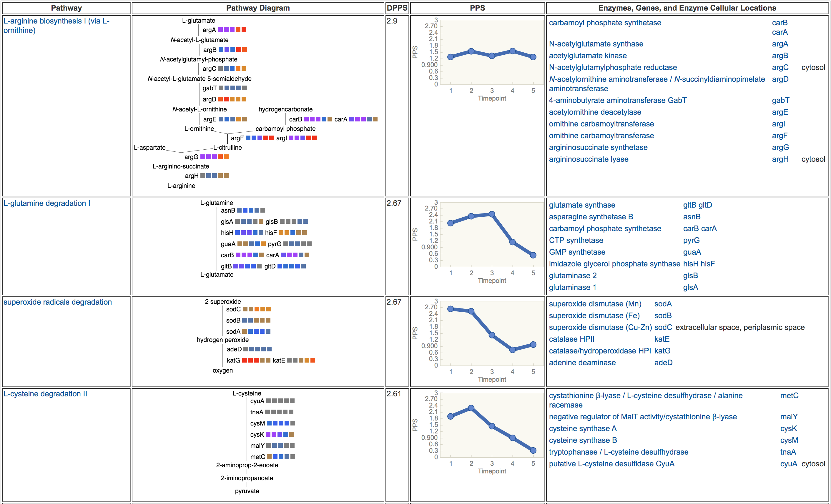Click timepoint 1 point on superoxide PPS chart
This screenshot has height=504, width=831.
pyautogui.click(x=451, y=309)
